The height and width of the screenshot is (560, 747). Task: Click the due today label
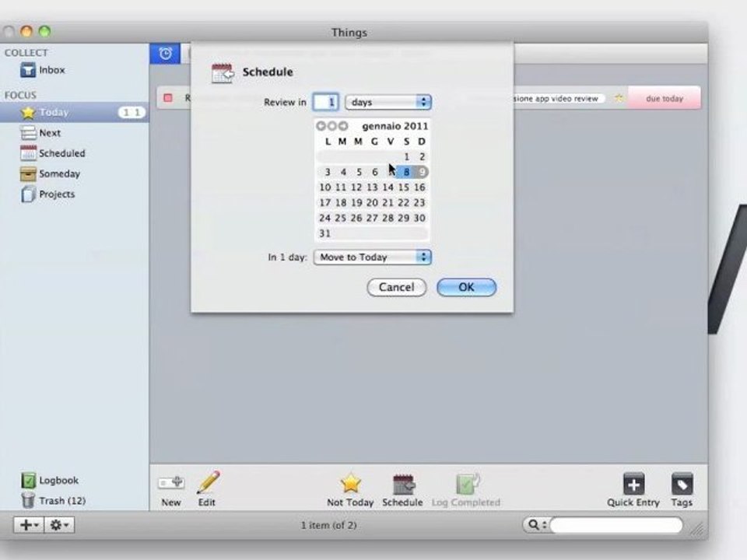[x=665, y=99]
